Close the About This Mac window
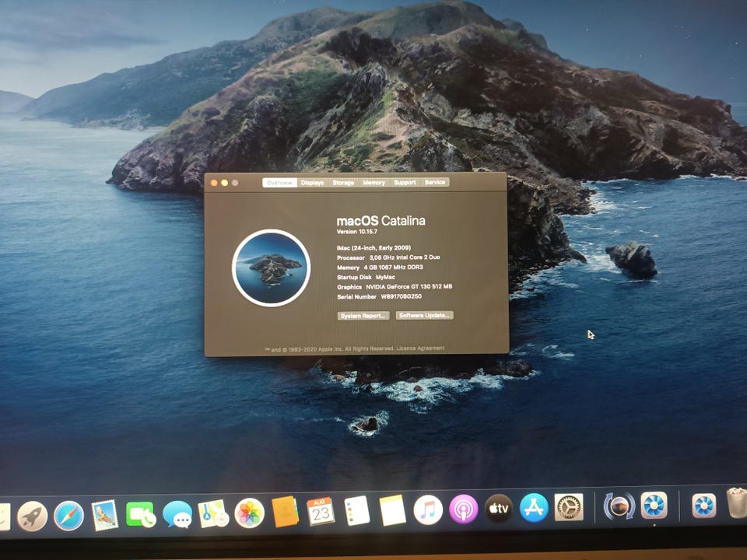 pos(214,183)
